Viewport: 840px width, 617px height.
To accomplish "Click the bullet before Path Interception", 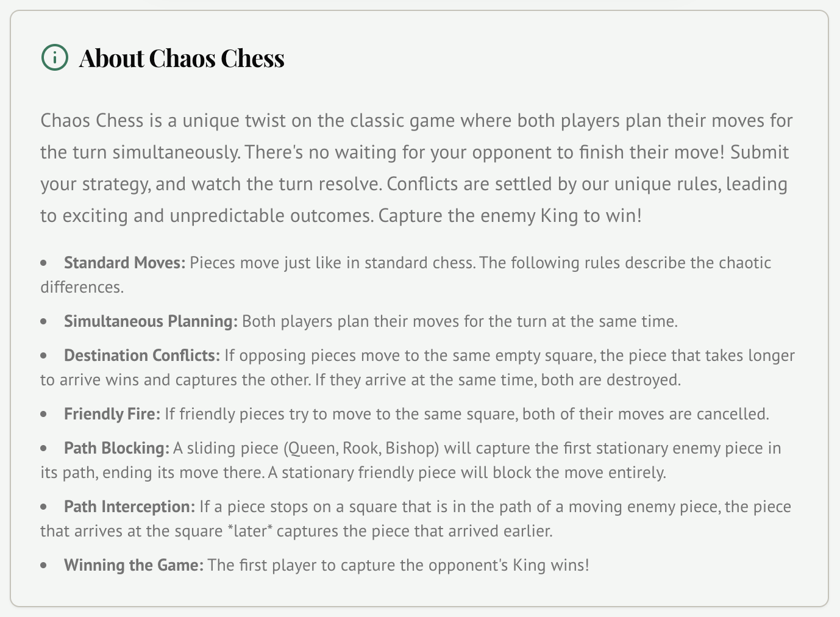I will click(x=44, y=507).
